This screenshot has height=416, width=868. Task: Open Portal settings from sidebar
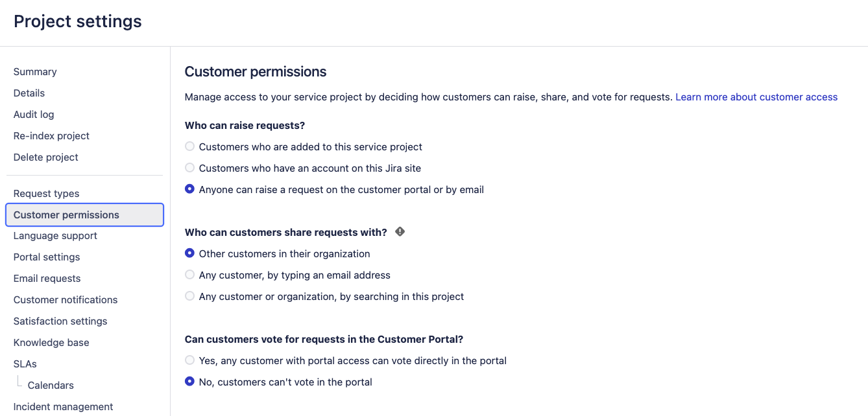pos(47,257)
